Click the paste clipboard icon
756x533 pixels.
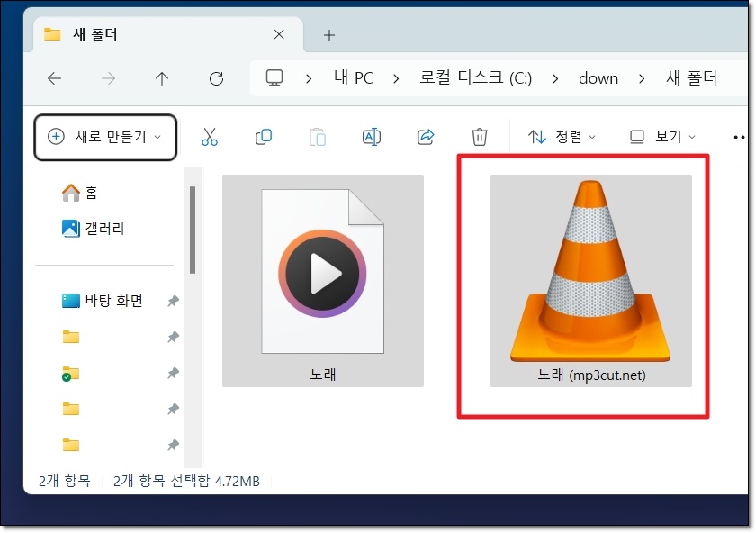[317, 137]
